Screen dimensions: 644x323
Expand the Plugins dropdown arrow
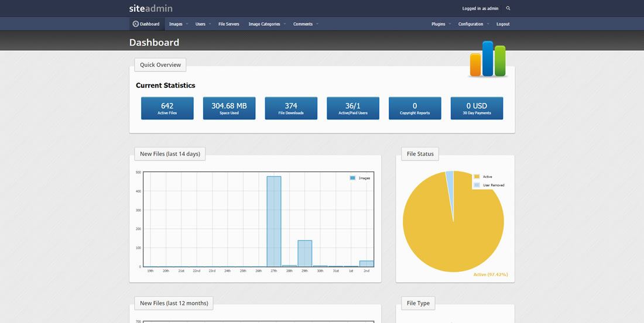click(x=450, y=24)
